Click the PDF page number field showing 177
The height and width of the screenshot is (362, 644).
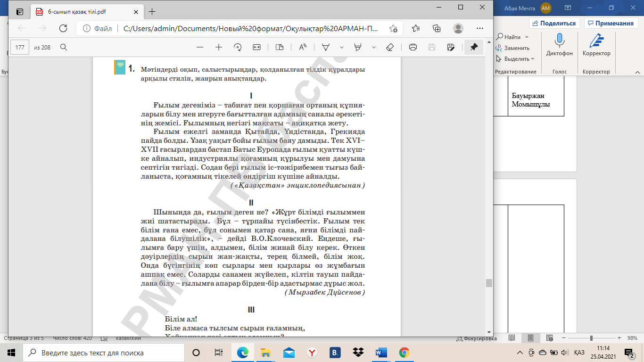pyautogui.click(x=20, y=47)
